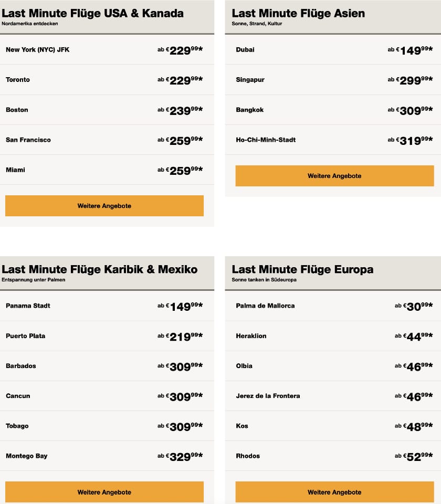Click the Boston offer priced €239.99
The height and width of the screenshot is (504, 441).
point(104,110)
